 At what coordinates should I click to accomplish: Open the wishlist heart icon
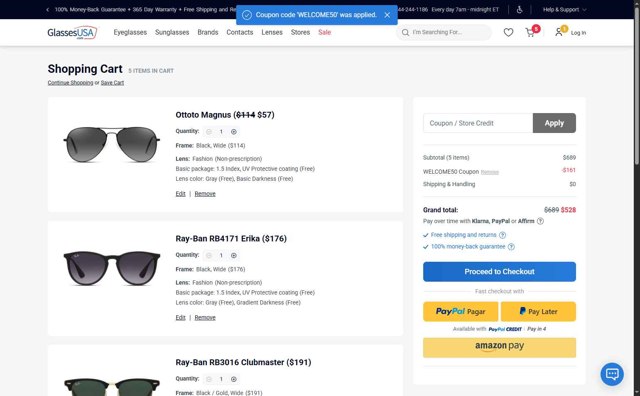tap(508, 32)
